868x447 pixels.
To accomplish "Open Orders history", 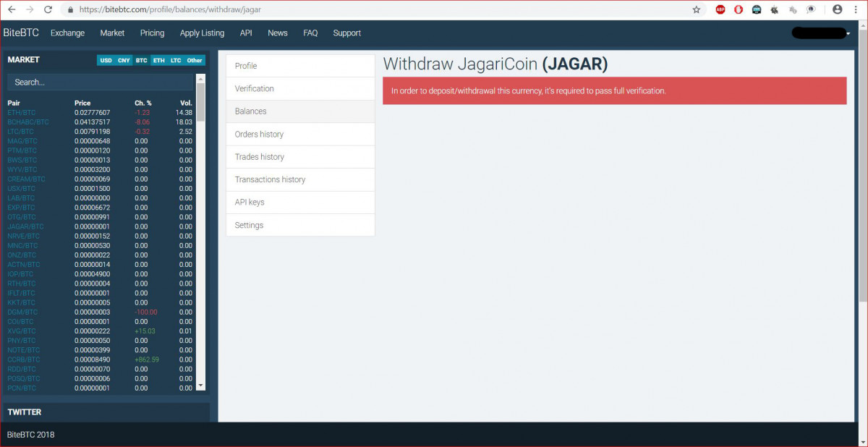I will [300, 134].
